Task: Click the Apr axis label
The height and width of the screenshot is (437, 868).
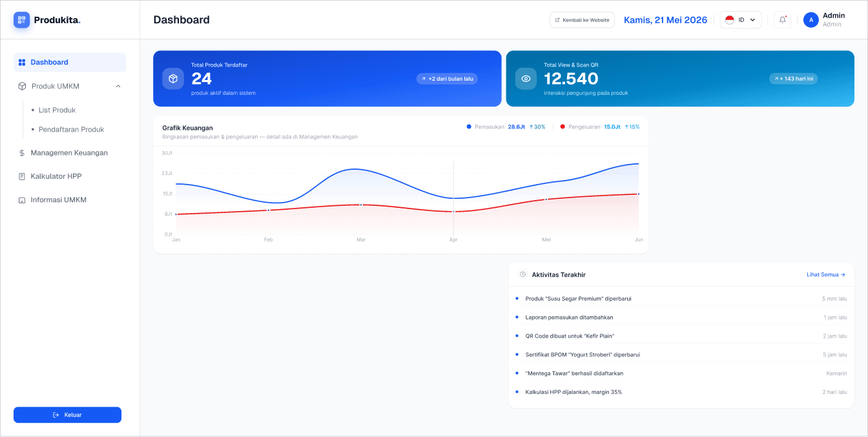Action: [x=453, y=239]
